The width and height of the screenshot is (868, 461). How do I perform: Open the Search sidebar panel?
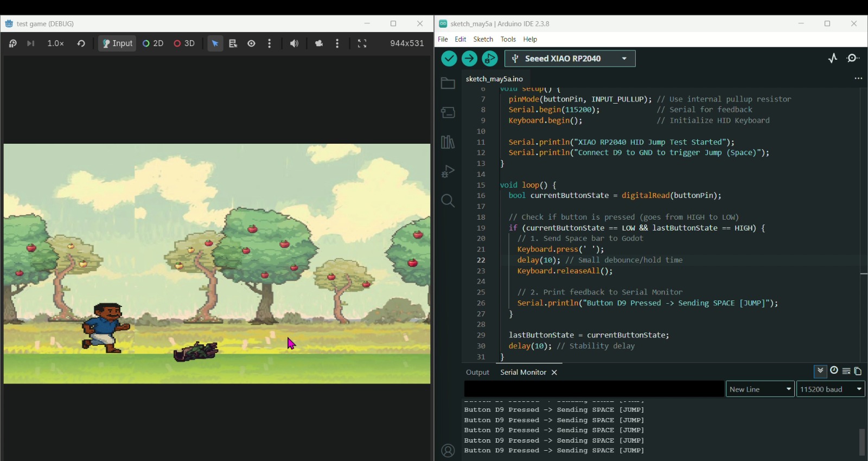point(448,201)
